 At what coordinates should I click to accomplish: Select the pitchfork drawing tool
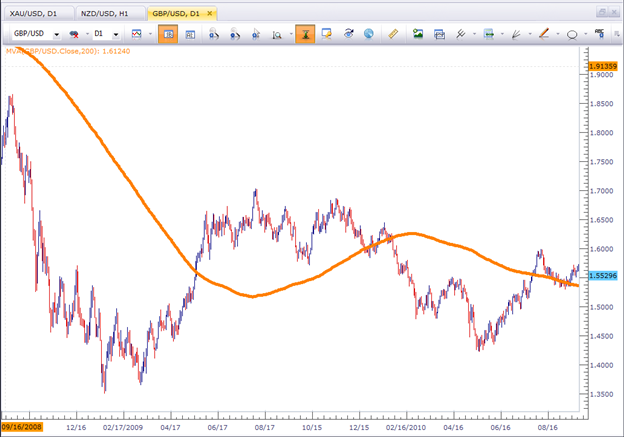[x=461, y=34]
